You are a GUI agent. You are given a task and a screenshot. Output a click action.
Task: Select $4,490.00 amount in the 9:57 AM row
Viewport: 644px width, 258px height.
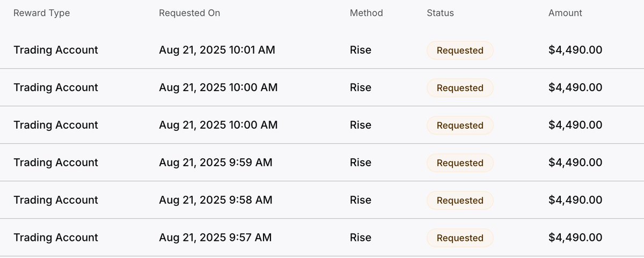pos(575,238)
